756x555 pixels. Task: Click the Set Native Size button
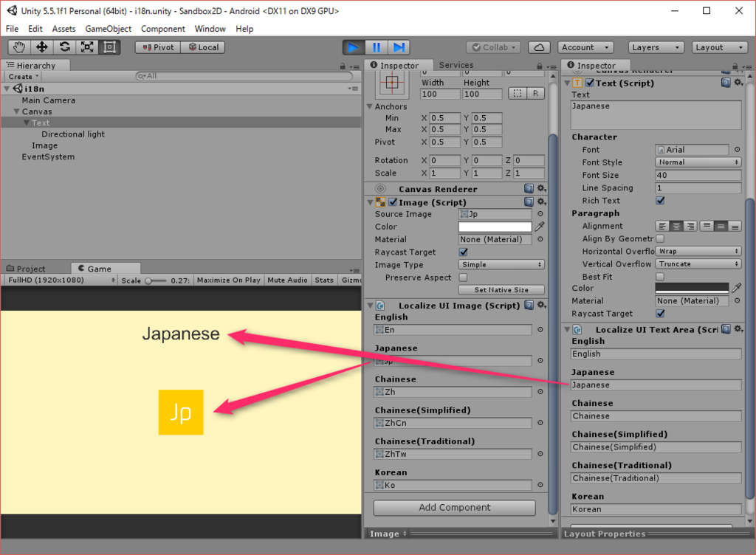click(x=501, y=290)
